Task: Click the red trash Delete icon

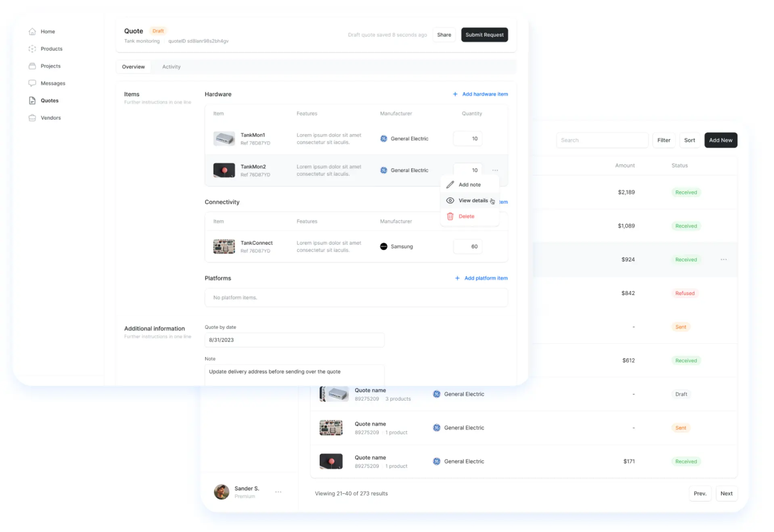Action: click(450, 216)
